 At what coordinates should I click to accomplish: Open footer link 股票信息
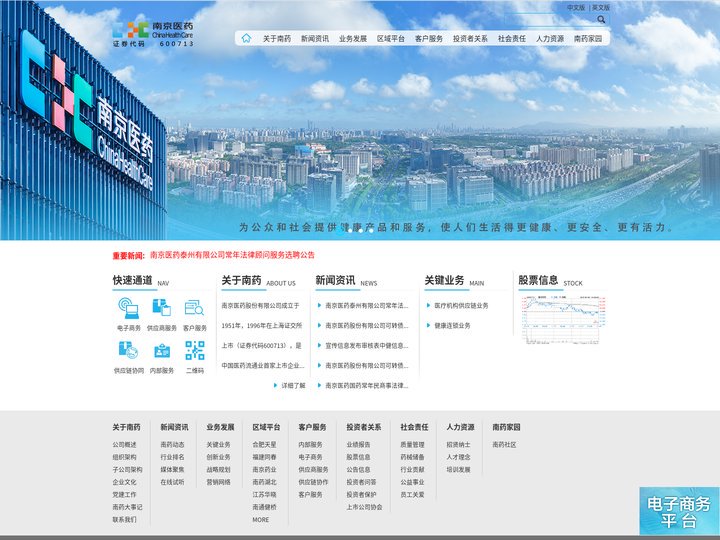(x=358, y=457)
